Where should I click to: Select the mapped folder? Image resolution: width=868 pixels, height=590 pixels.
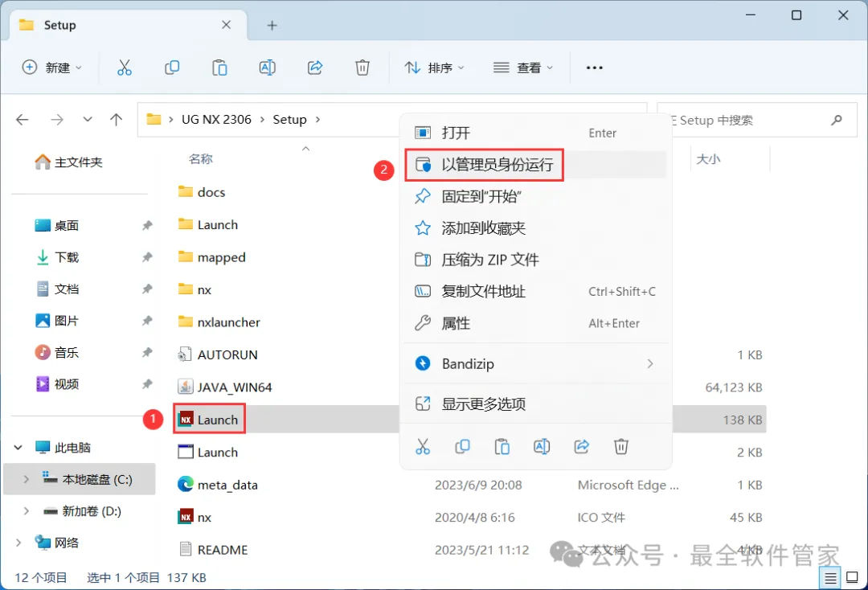pyautogui.click(x=211, y=257)
